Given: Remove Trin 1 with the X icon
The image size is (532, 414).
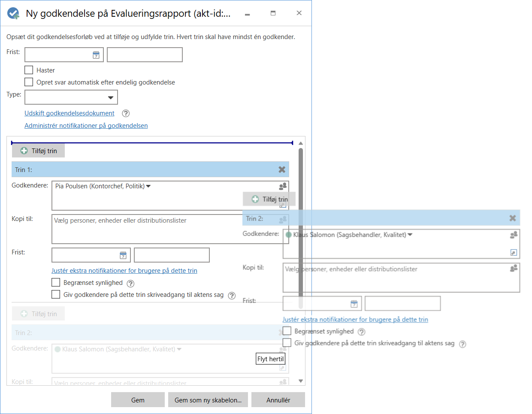Looking at the screenshot, I should click(282, 169).
